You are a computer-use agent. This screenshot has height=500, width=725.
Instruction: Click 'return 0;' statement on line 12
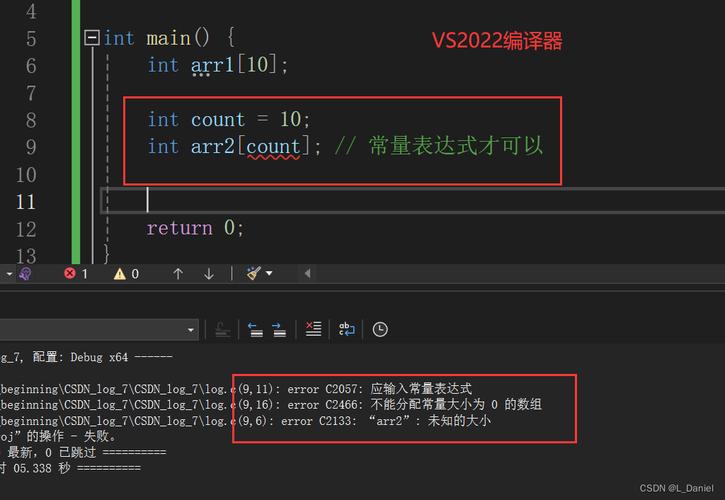[195, 228]
